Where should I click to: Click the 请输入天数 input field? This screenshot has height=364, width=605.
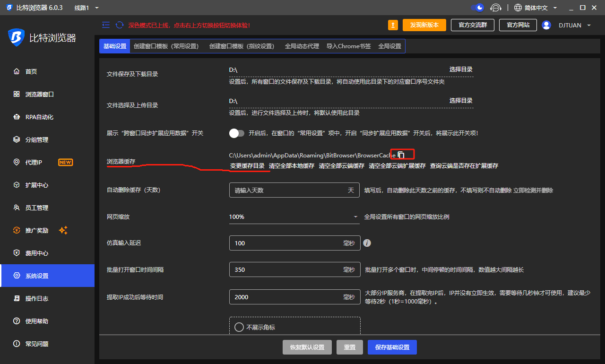coord(294,190)
